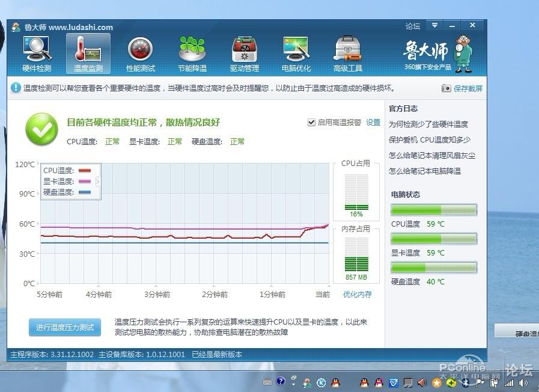The image size is (539, 392).
Task: Click the CPU温度 red legend entry
Action: [x=67, y=171]
